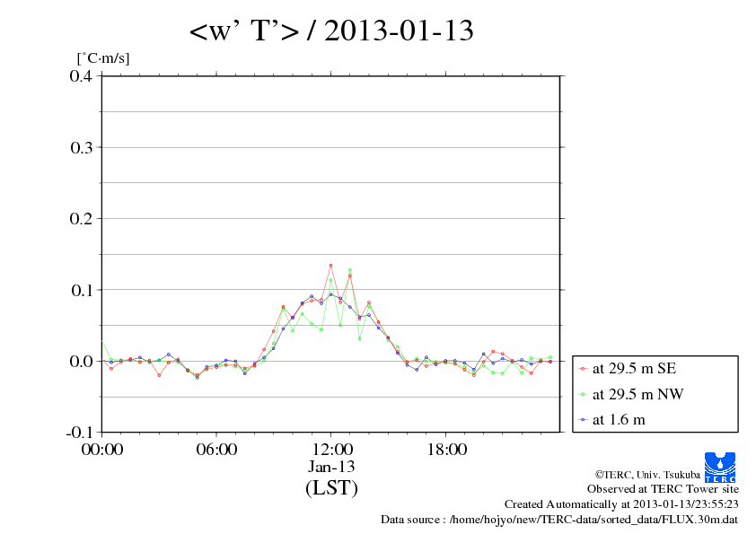Click the '©TERC, Univ. Tsukuba' credit
This screenshot has width=756, height=534.
point(647,475)
